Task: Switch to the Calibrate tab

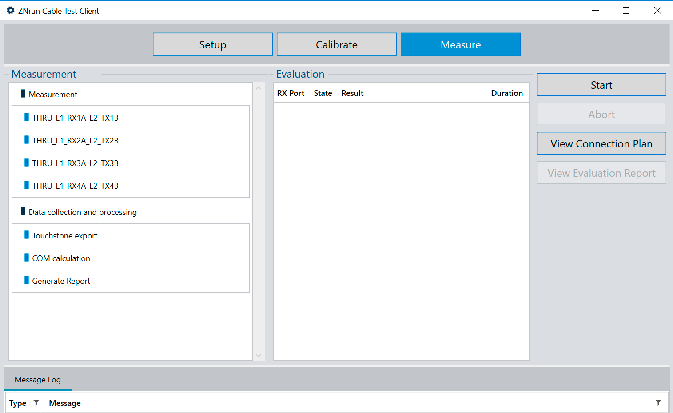Action: 336,44
